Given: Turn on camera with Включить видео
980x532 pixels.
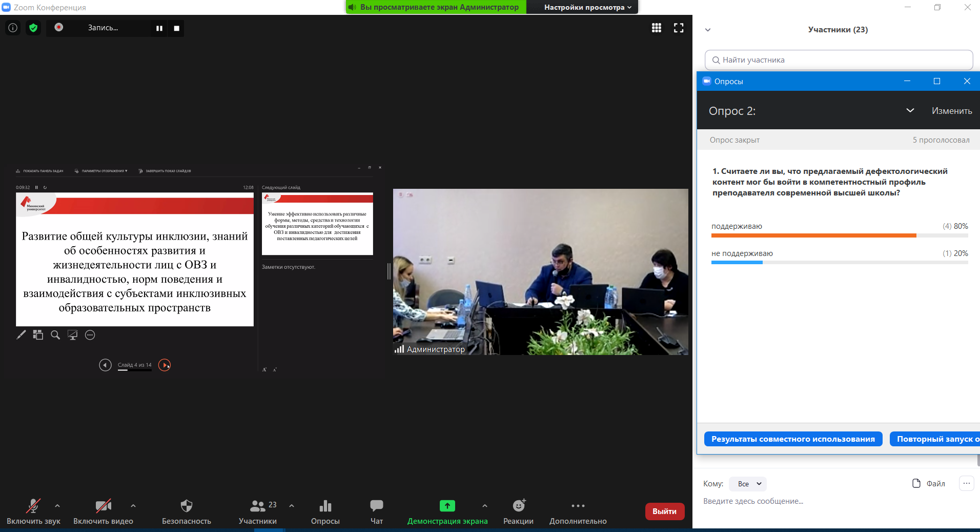Looking at the screenshot, I should click(103, 511).
